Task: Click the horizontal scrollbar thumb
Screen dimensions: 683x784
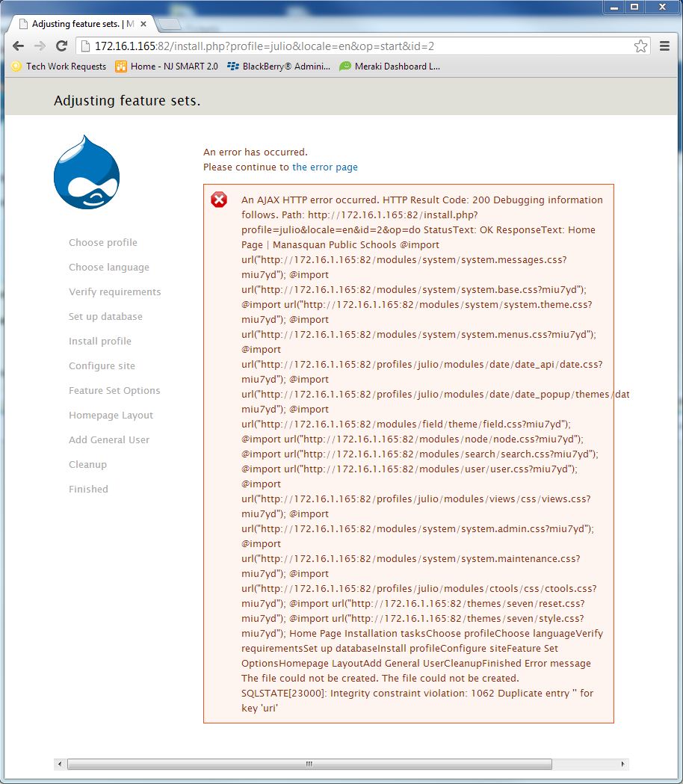Action: [x=309, y=765]
